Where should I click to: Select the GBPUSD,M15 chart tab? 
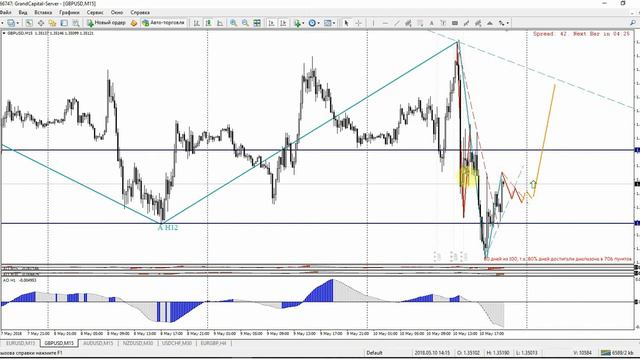pyautogui.click(x=59, y=343)
